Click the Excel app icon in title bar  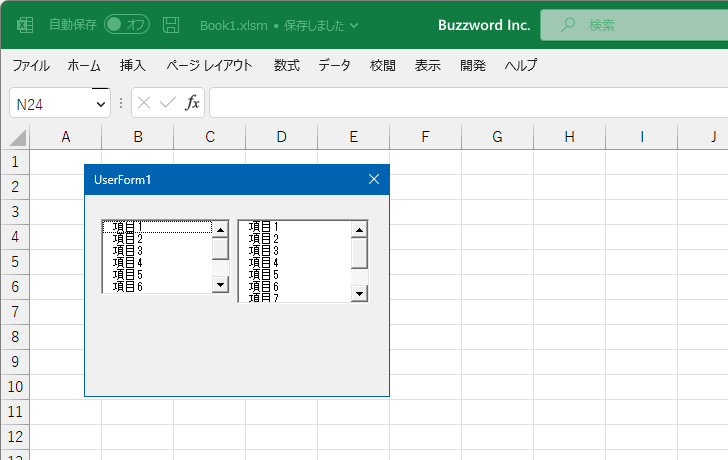[x=25, y=25]
